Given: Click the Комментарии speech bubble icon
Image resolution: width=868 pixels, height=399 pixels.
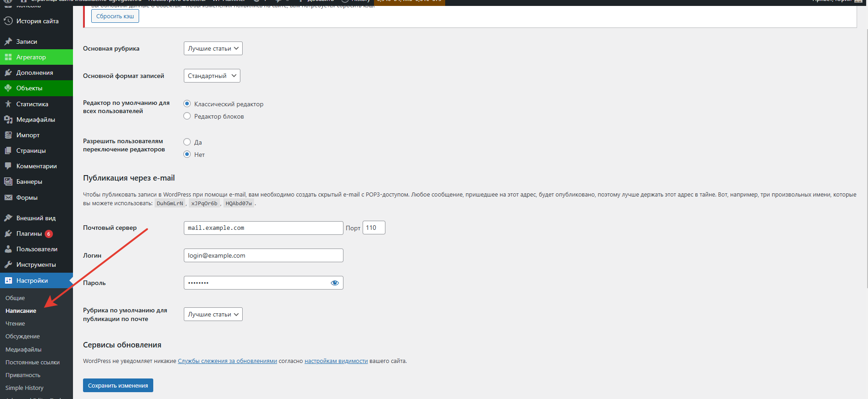Looking at the screenshot, I should coord(8,166).
